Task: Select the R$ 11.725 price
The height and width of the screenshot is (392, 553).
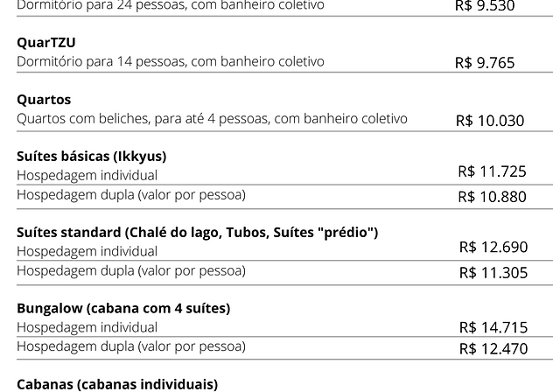Action: [x=492, y=171]
